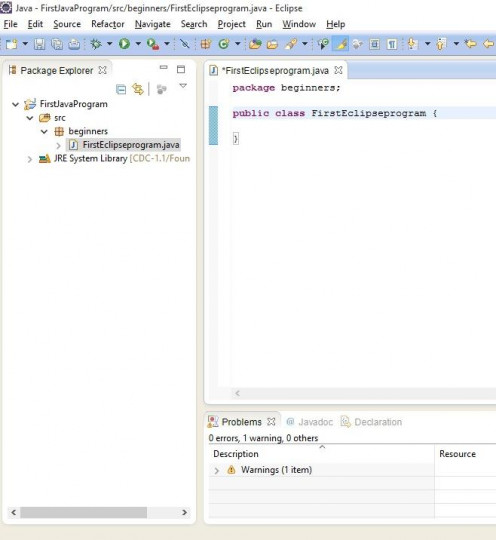This screenshot has height=540, width=496.
Task: Open the Navigate menu
Action: pos(153,24)
